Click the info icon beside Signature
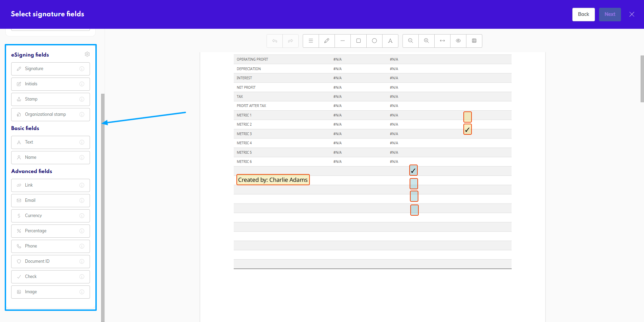644x322 pixels. click(x=82, y=69)
